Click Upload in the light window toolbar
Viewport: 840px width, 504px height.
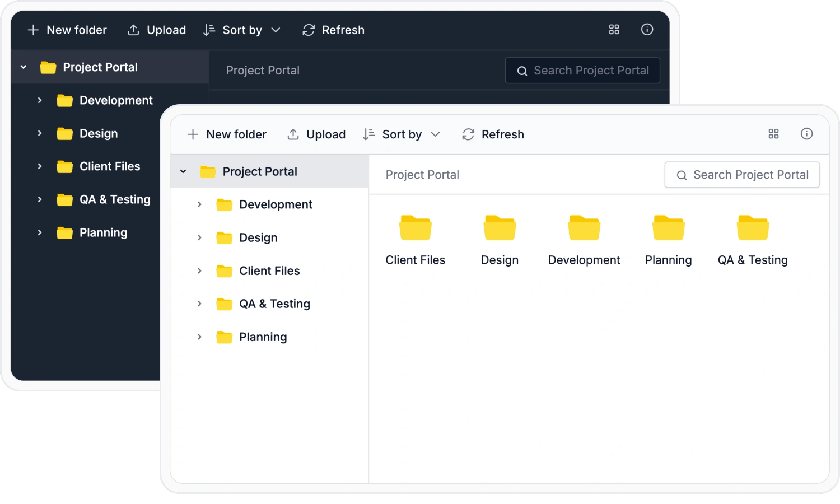tap(316, 134)
